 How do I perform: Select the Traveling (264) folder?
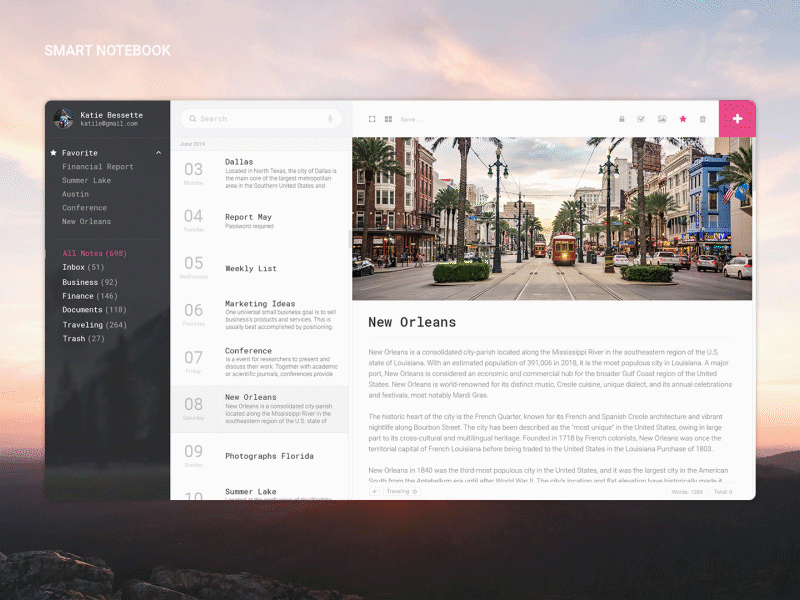coord(94,324)
